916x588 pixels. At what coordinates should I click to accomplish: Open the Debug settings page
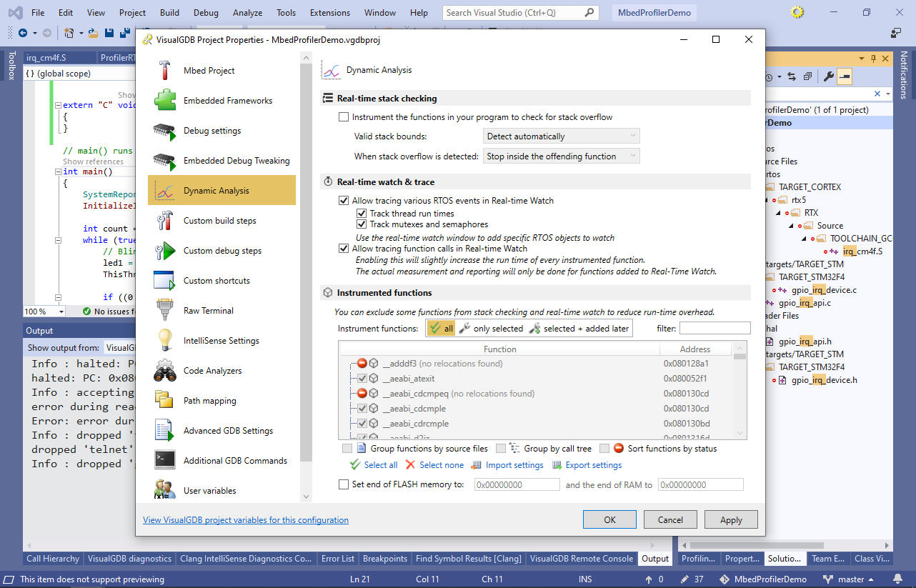pyautogui.click(x=221, y=131)
